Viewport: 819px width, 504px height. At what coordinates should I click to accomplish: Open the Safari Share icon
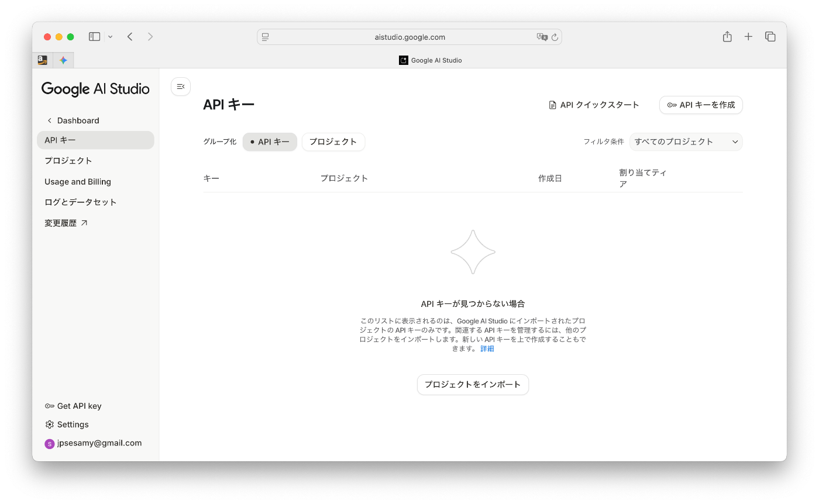[x=727, y=37]
